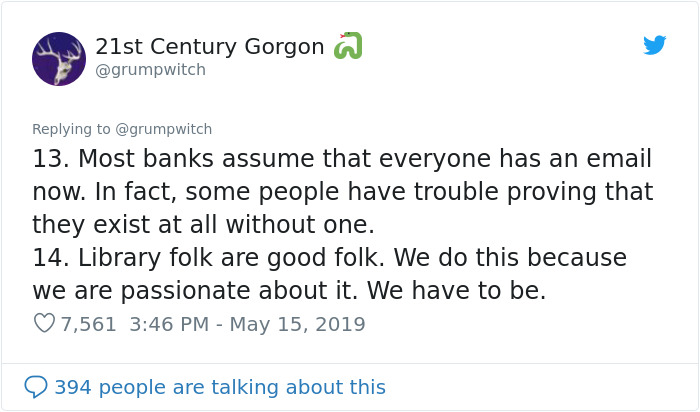The width and height of the screenshot is (700, 412).
Task: Click the line "13. Most banks assume"
Action: click(x=342, y=158)
